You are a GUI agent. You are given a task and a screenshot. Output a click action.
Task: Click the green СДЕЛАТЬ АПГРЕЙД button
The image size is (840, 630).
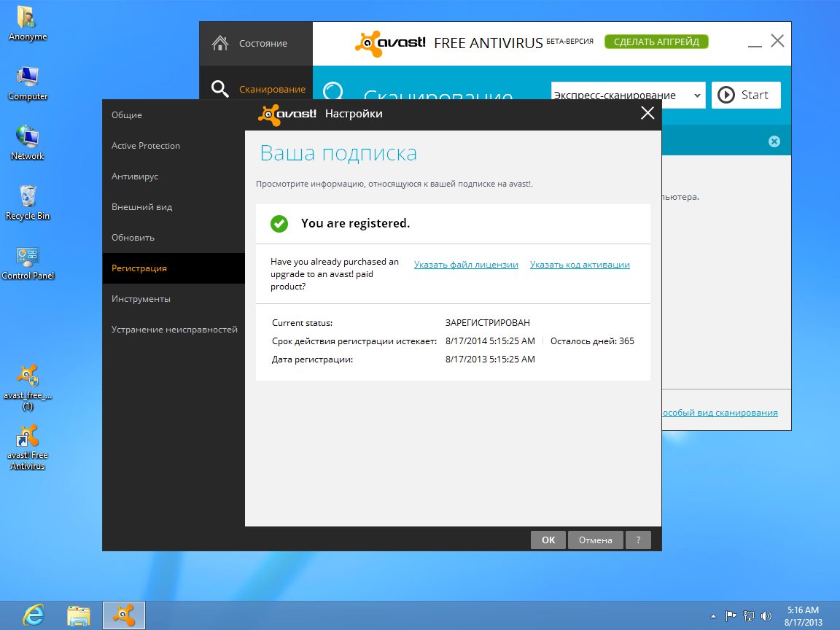pos(656,42)
